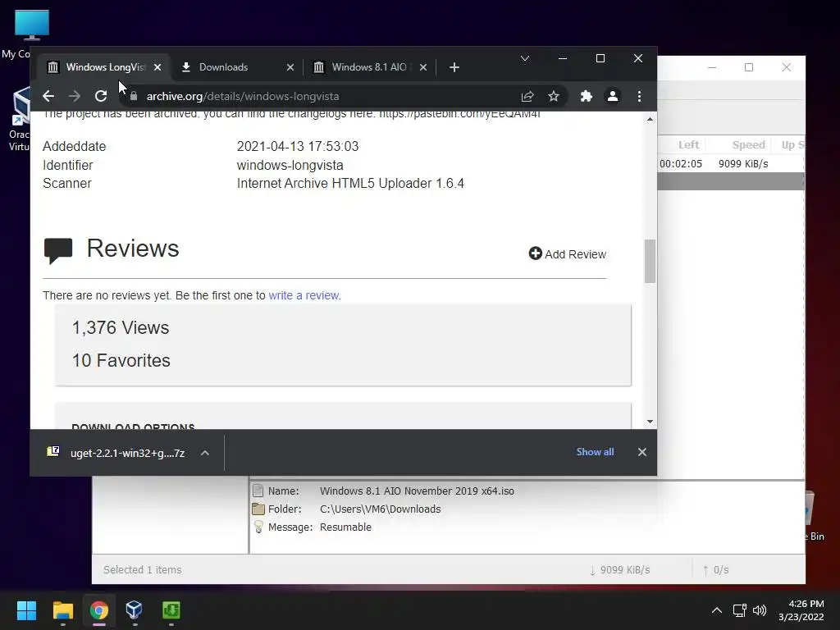The image size is (840, 630).
Task: Select Oracle VirtualBox desktop shortcut
Action: tap(19, 119)
